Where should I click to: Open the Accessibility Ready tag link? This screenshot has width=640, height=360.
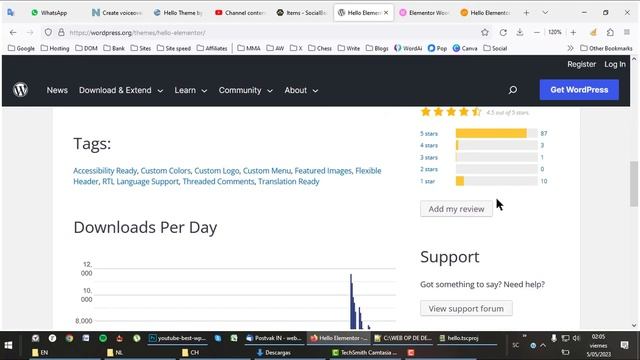click(x=105, y=171)
